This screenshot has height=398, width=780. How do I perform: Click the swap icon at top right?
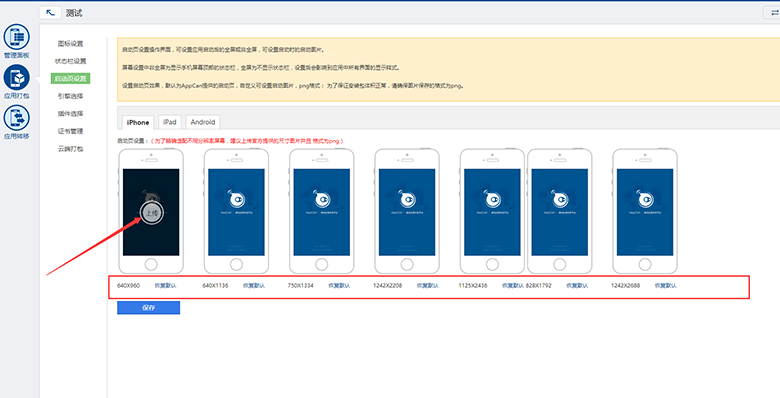pos(774,13)
